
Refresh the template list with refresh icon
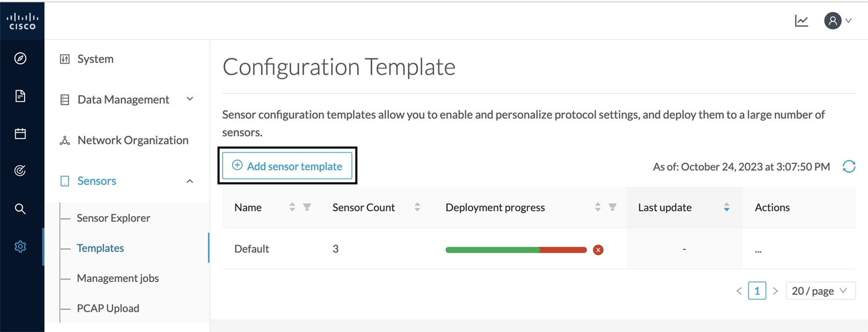click(849, 166)
